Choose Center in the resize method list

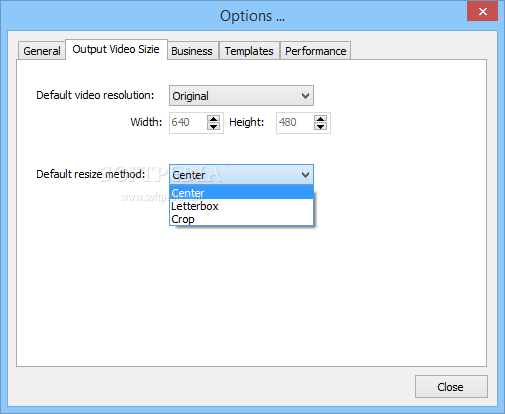tap(241, 193)
